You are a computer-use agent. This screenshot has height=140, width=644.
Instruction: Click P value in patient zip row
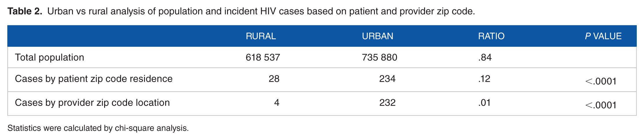tap(601, 81)
